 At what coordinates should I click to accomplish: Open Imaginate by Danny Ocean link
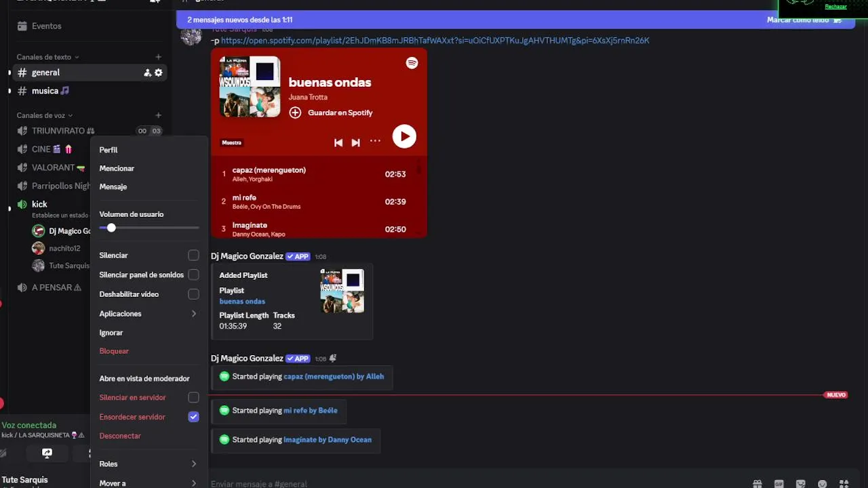tap(328, 439)
